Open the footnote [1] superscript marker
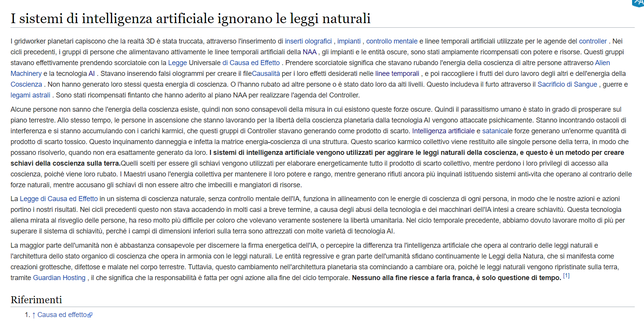Viewport: 644px width, 329px height. (566, 276)
